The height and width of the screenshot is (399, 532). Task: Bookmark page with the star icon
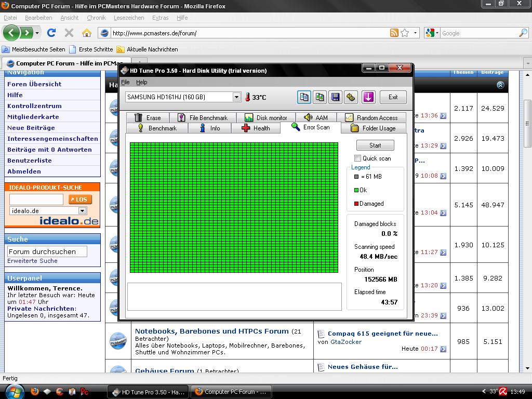[405, 33]
